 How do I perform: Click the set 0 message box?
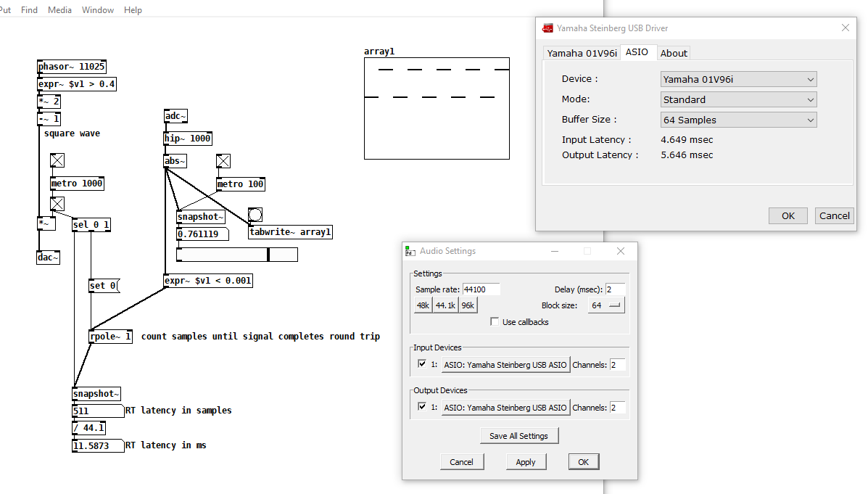tap(104, 286)
